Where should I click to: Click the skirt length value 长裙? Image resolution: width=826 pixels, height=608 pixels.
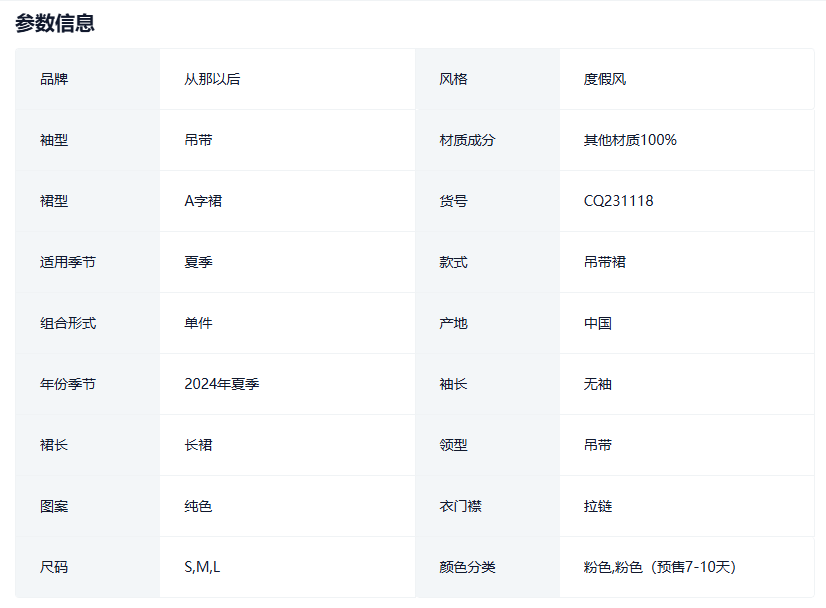[x=198, y=445]
